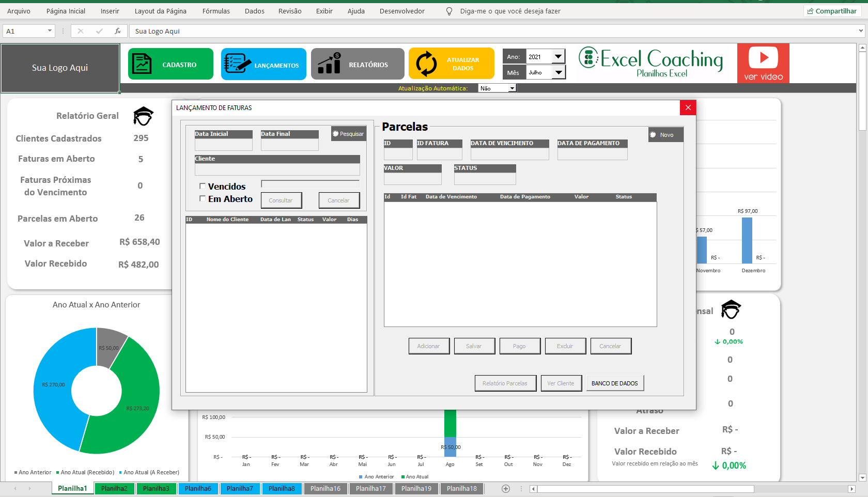Click the DATA DE VENCIMENTO field
868x497 pixels.
[x=509, y=153]
